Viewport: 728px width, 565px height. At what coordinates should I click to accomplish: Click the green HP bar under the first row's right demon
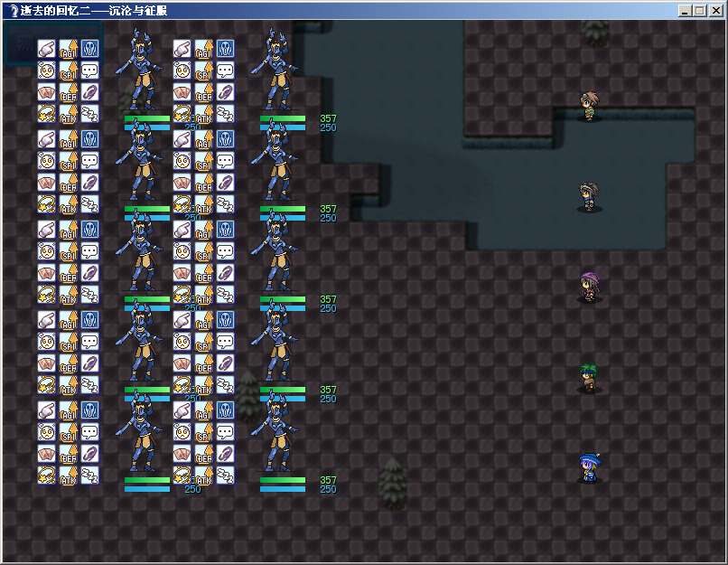pos(283,118)
